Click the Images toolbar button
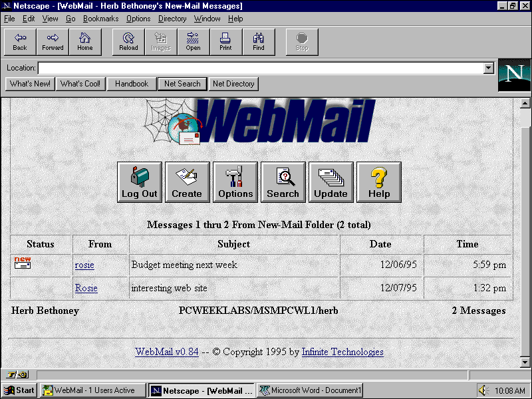 click(x=161, y=42)
